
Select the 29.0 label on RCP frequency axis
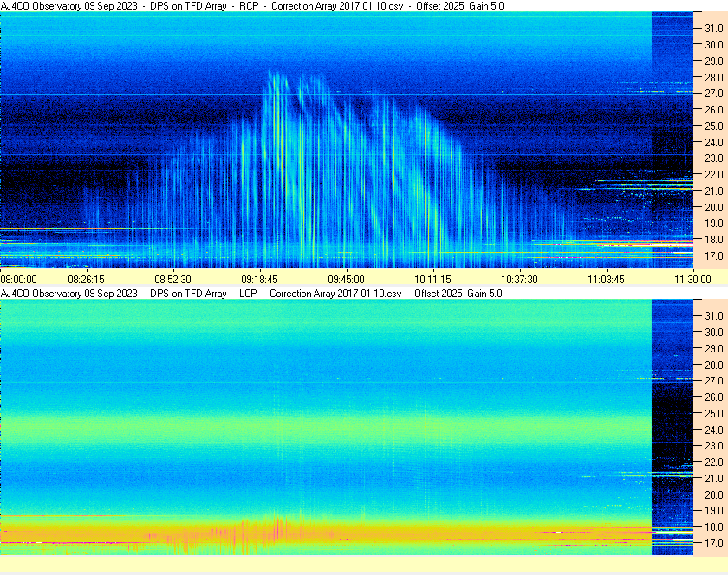[x=714, y=61]
